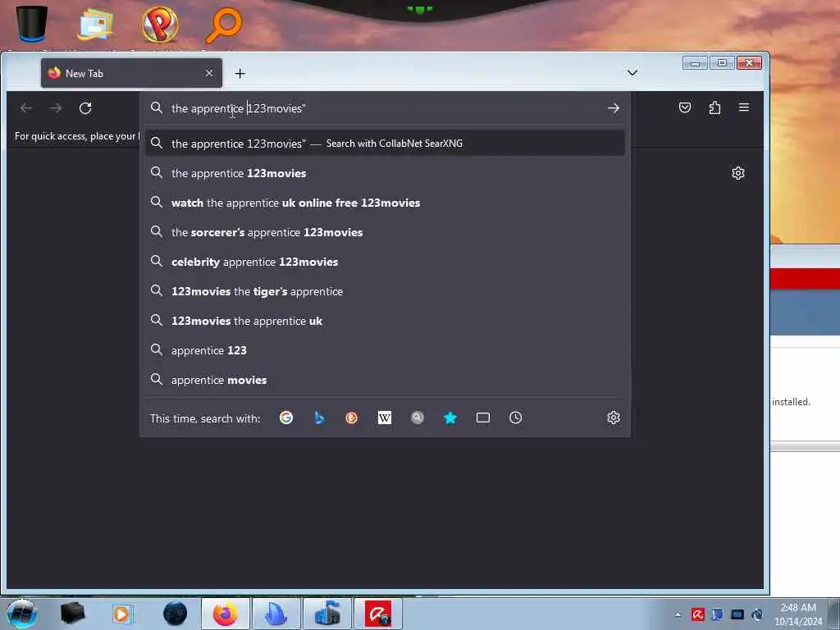Click the forward navigation arrow
The height and width of the screenshot is (630, 840).
pos(56,108)
